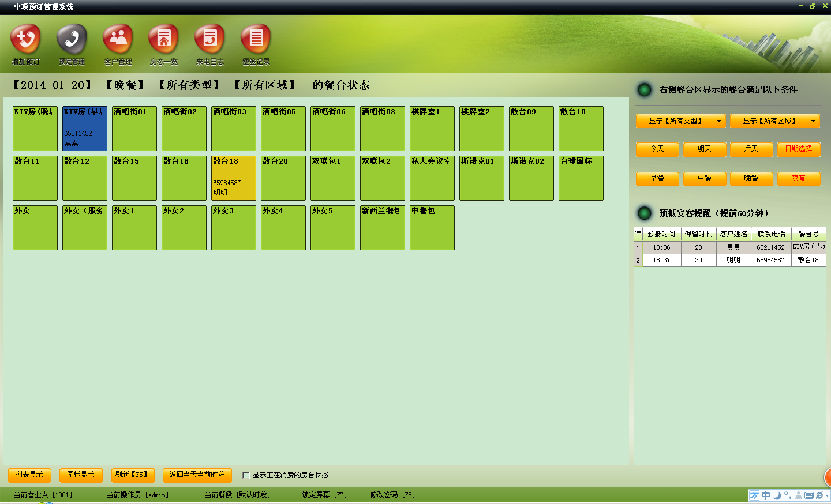The height and width of the screenshot is (504, 831).
Task: Click 返回当天当前时段 button
Action: pyautogui.click(x=197, y=475)
